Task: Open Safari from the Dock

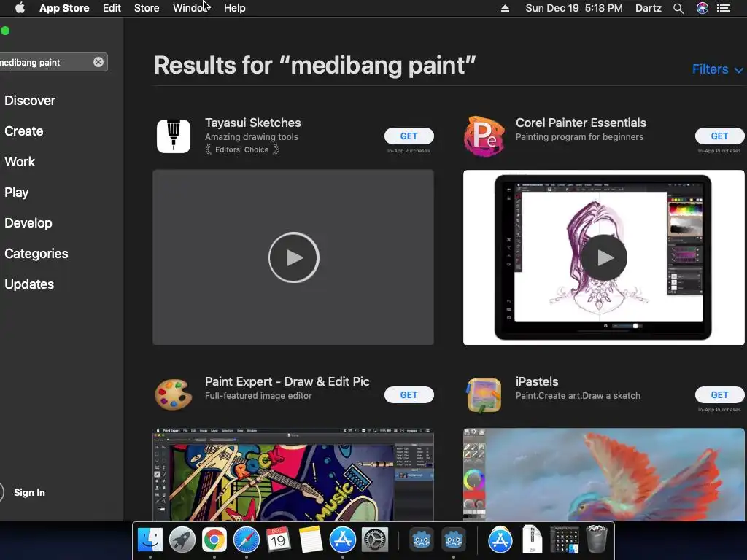Action: [247, 540]
